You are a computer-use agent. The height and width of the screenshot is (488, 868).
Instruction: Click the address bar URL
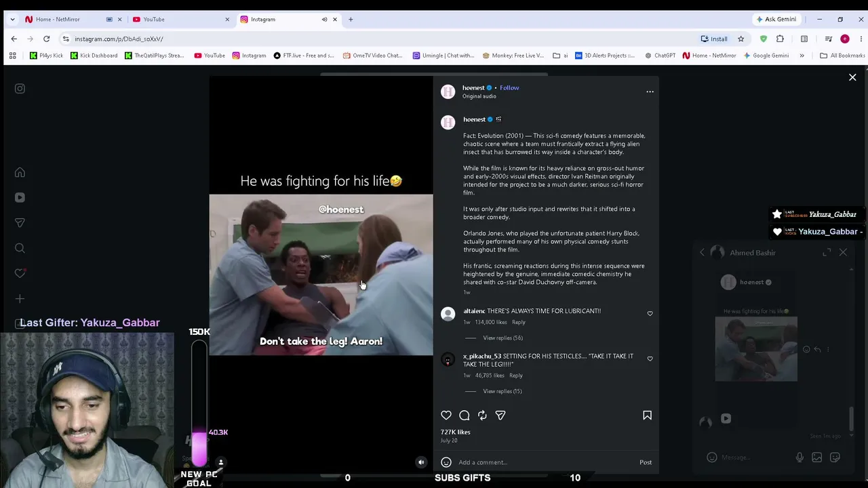[x=119, y=39]
